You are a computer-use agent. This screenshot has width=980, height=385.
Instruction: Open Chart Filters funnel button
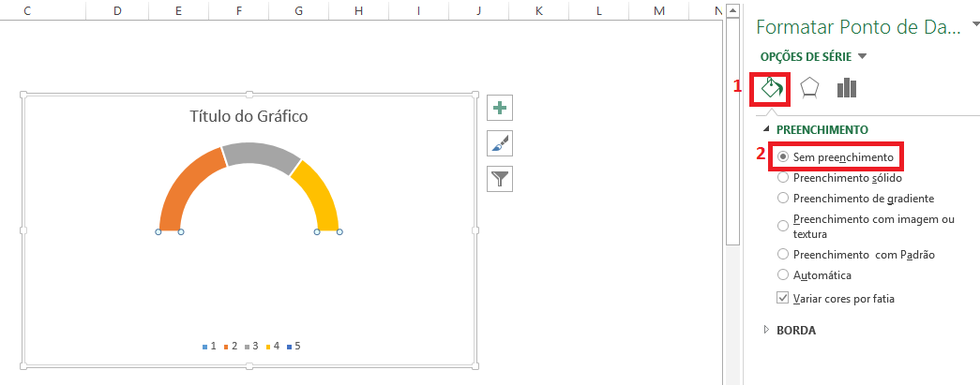(x=500, y=178)
